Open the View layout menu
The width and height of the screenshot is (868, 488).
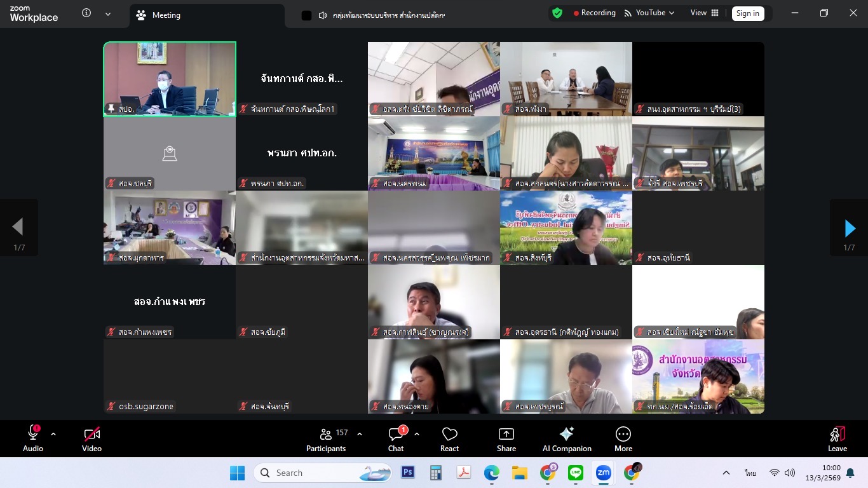[x=705, y=13]
